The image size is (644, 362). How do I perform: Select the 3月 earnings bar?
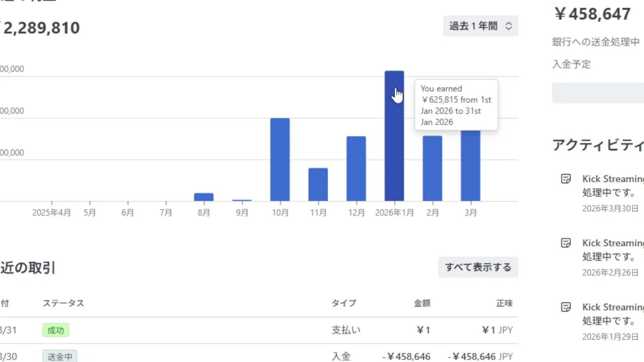coord(470,165)
